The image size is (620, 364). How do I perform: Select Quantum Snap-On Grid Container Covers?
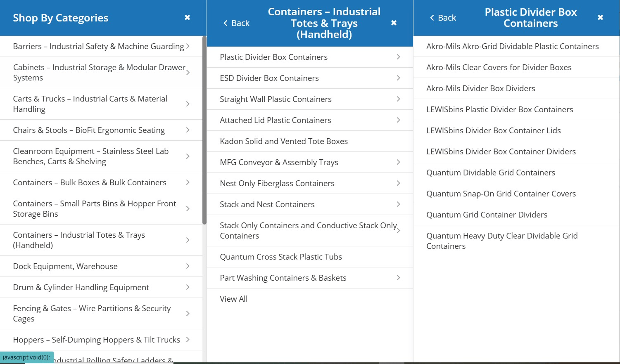point(501,194)
